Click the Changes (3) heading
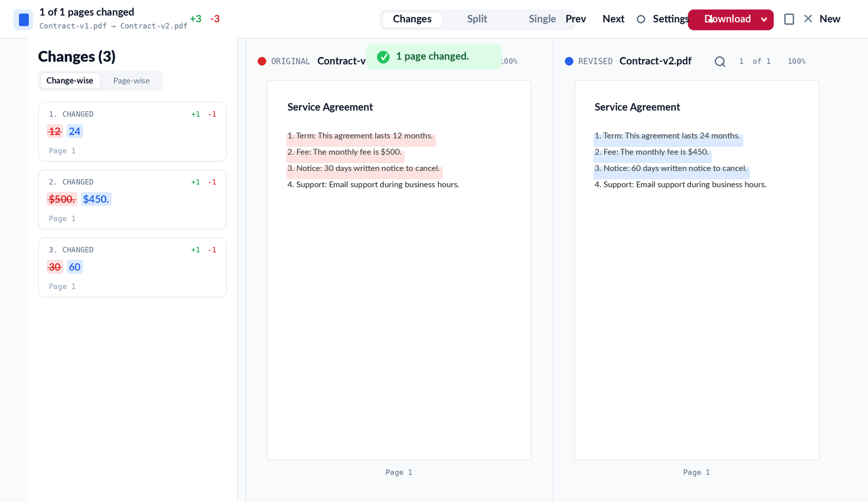868x502 pixels. click(x=77, y=56)
